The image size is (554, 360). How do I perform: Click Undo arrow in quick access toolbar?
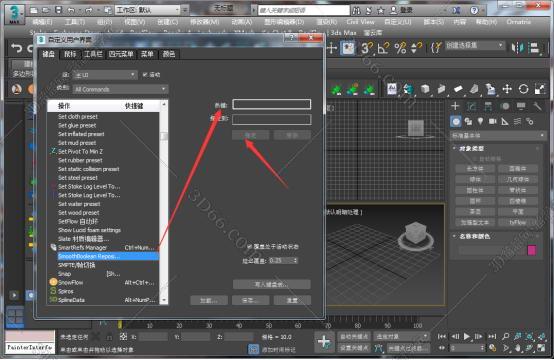pyautogui.click(x=71, y=10)
